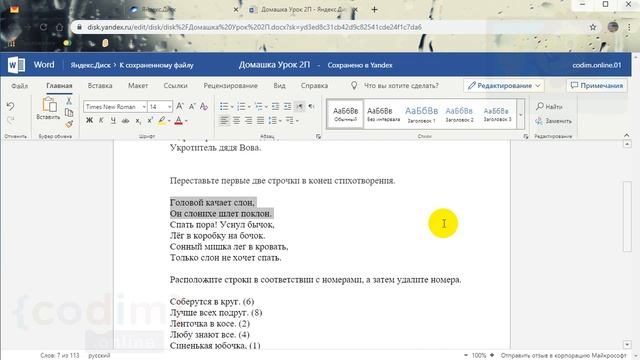640x360 pixels.
Task: Decrease font size with the shrink-font icon
Action: 192,107
